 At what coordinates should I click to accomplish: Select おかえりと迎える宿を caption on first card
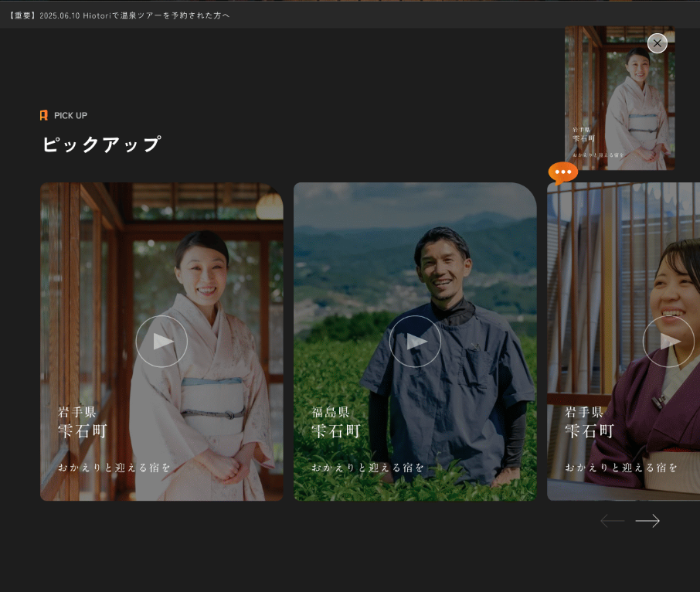point(114,468)
